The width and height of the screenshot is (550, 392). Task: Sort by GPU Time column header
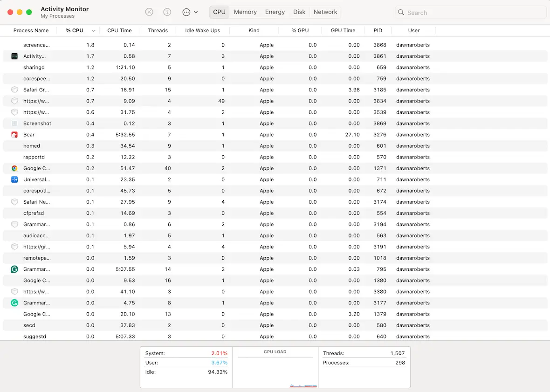click(343, 30)
